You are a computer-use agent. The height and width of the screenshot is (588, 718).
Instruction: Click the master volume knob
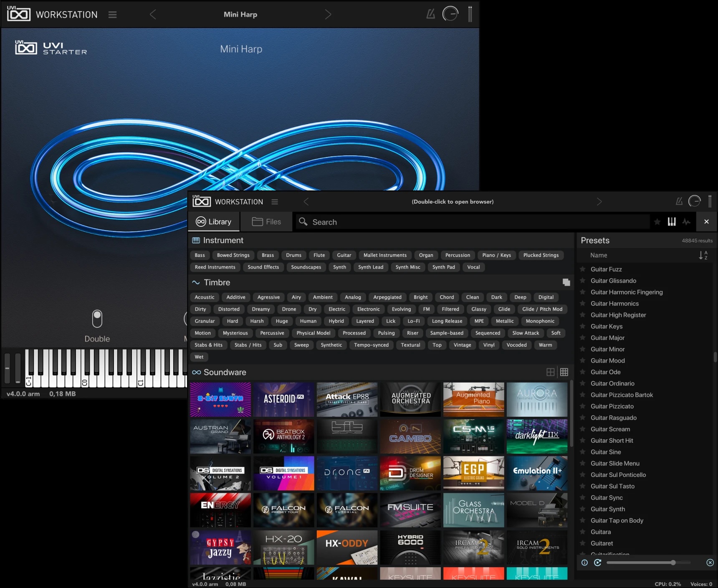point(695,201)
